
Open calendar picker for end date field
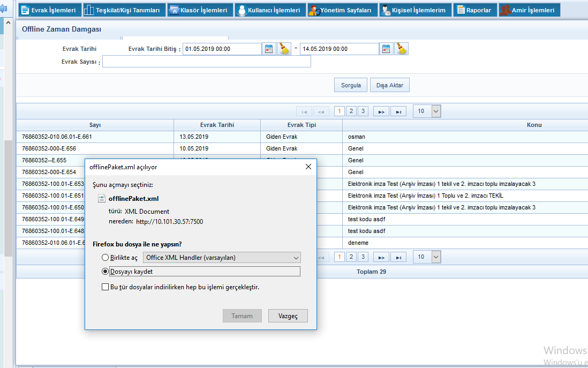coord(387,49)
